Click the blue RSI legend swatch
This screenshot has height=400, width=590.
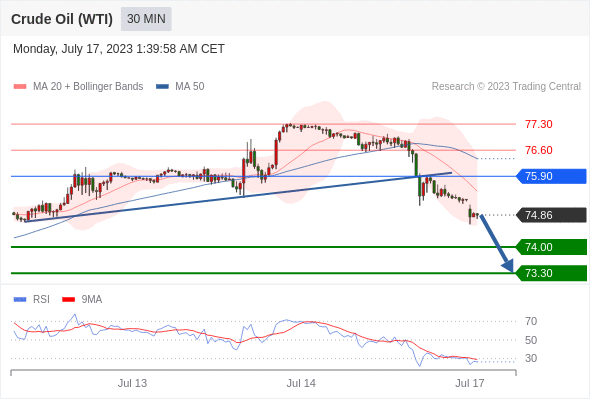pyautogui.click(x=20, y=300)
